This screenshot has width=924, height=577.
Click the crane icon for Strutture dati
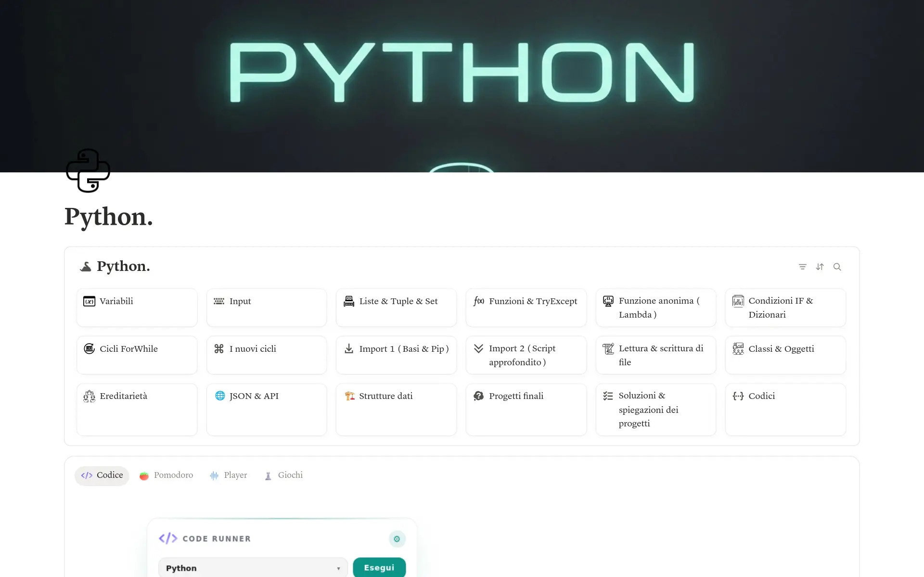click(x=349, y=396)
